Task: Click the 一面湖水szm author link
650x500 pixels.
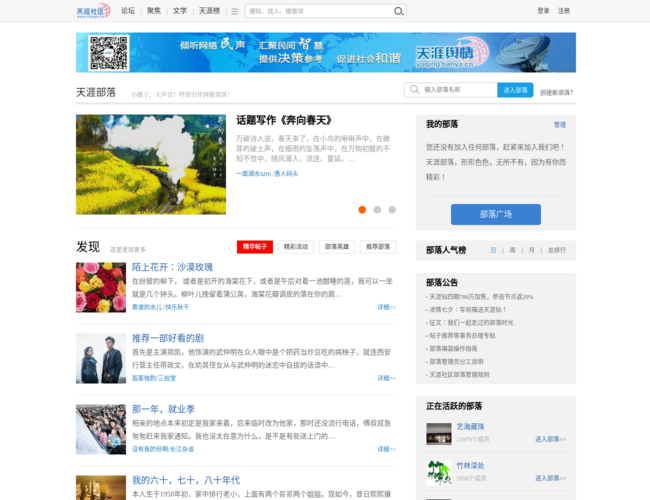Action: (253, 174)
